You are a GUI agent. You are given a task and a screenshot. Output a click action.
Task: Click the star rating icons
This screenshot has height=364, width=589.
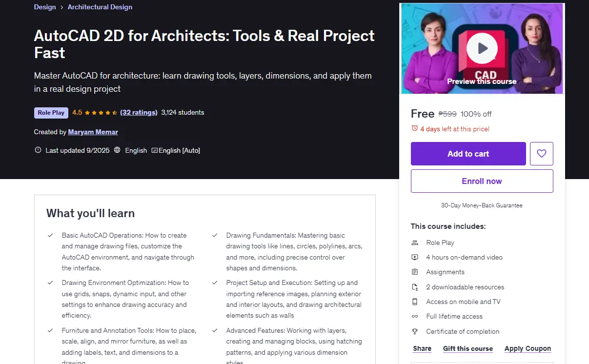click(x=101, y=113)
